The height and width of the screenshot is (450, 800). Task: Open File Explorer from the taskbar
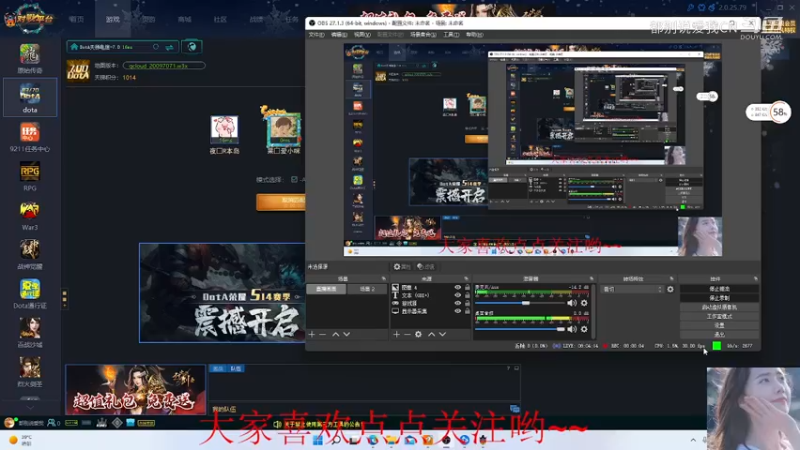(391, 440)
